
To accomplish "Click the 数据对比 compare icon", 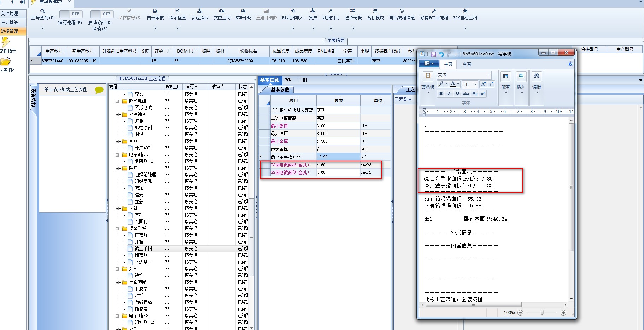I will [330, 11].
